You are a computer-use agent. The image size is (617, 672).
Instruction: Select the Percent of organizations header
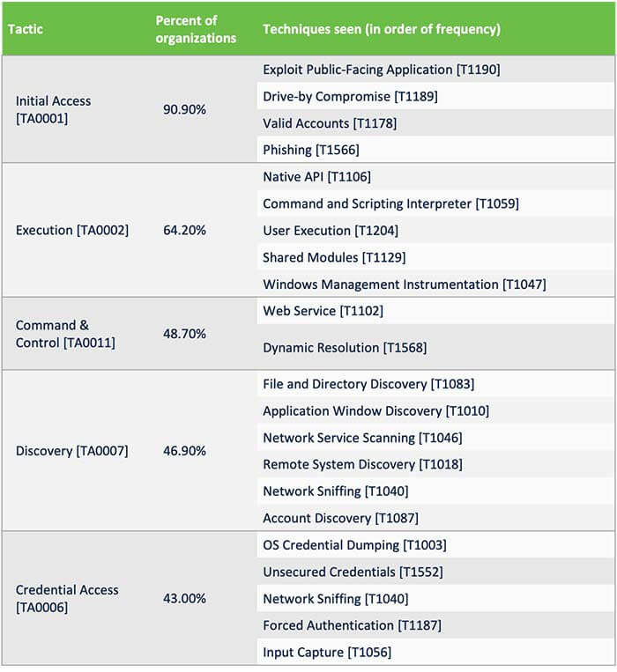pos(196,29)
